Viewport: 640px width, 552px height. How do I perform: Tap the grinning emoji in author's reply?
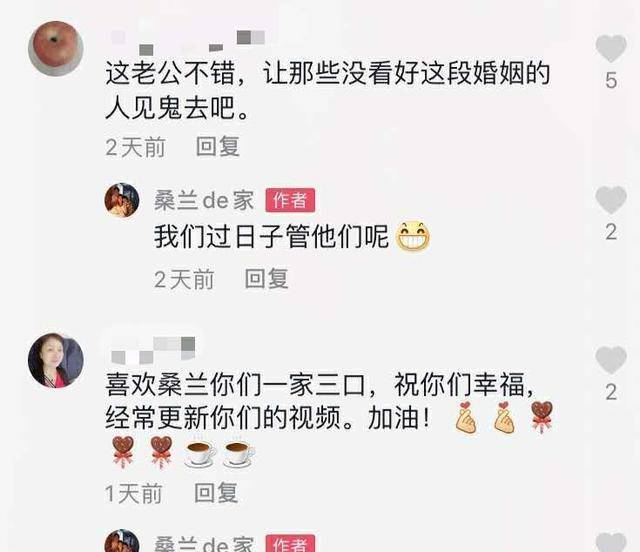[x=413, y=236]
